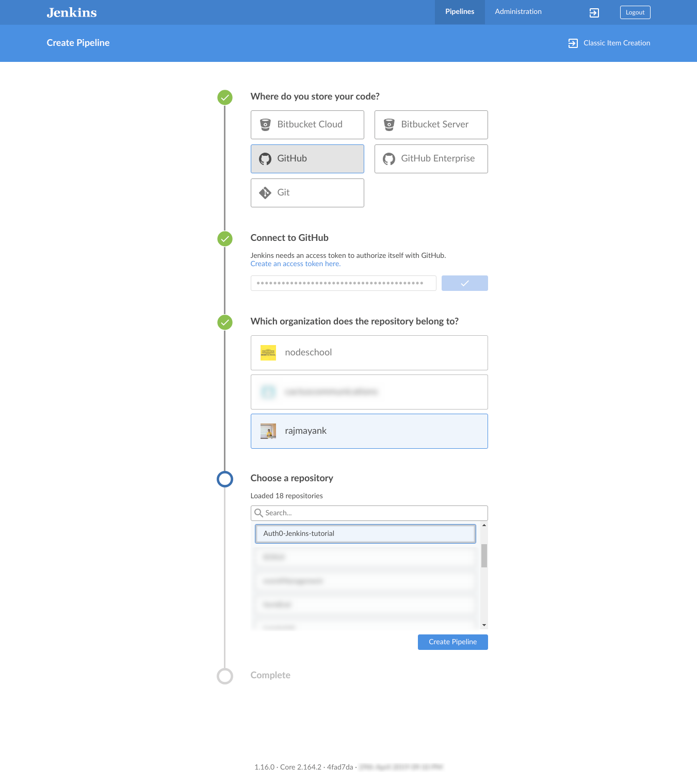
Task: Click the Loaded 18 repositories text
Action: pos(287,496)
